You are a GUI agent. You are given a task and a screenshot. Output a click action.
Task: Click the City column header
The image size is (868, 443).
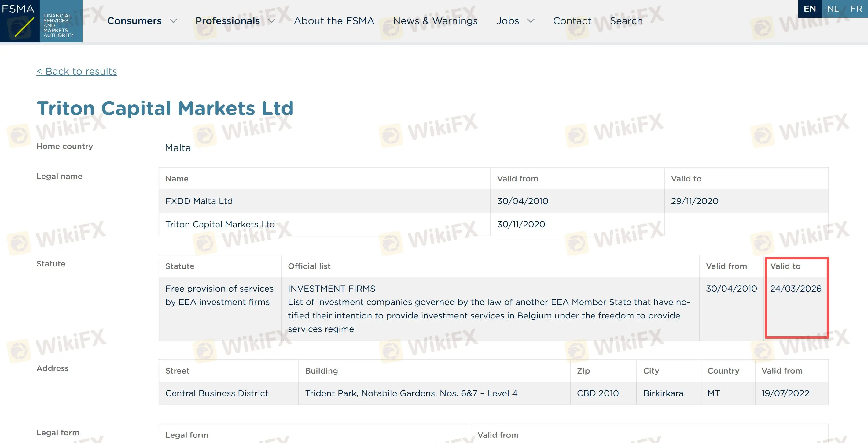[x=651, y=371]
